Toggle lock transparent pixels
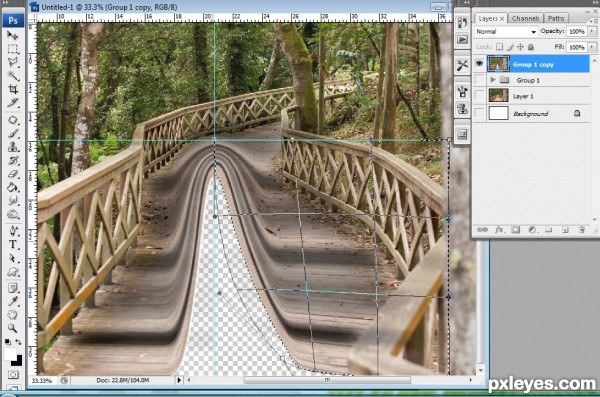The width and height of the screenshot is (600, 397). click(x=499, y=47)
